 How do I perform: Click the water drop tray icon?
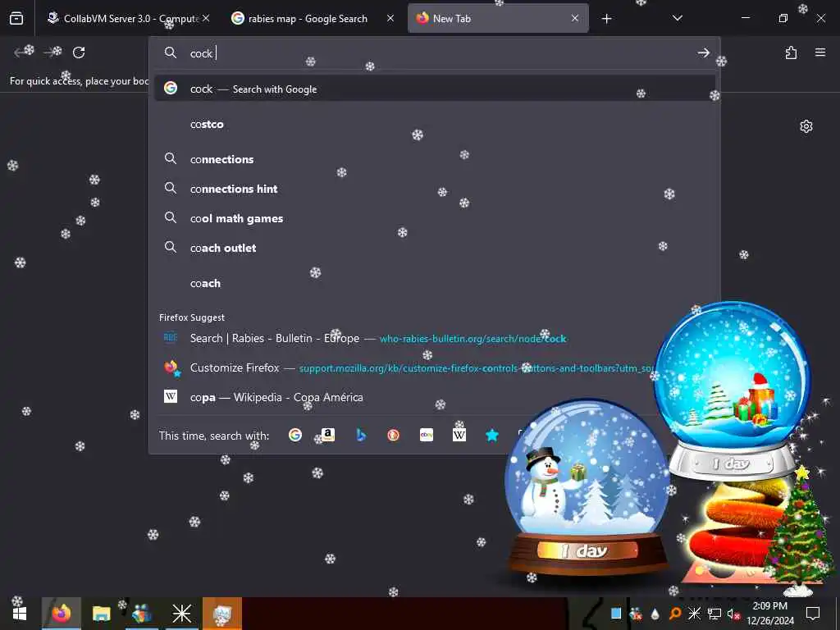tap(655, 614)
